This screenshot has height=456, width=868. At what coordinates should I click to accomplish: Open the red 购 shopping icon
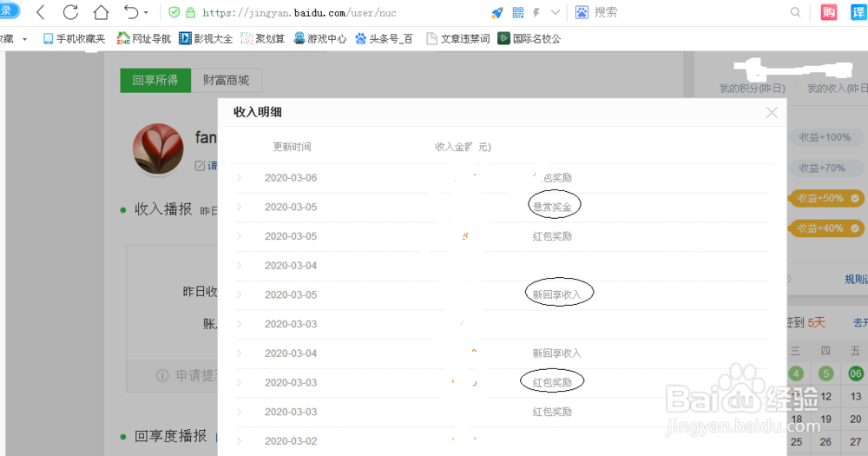(x=829, y=12)
